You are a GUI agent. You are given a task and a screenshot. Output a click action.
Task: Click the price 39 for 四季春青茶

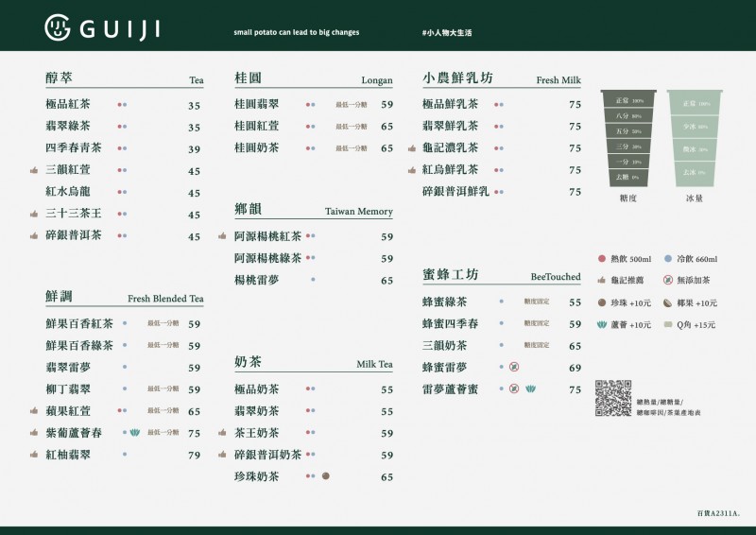[x=195, y=149]
